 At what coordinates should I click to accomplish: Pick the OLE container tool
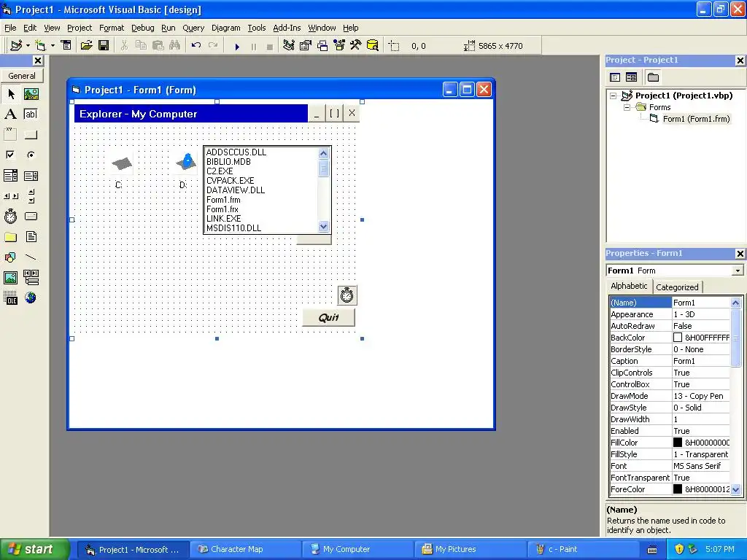tap(10, 298)
